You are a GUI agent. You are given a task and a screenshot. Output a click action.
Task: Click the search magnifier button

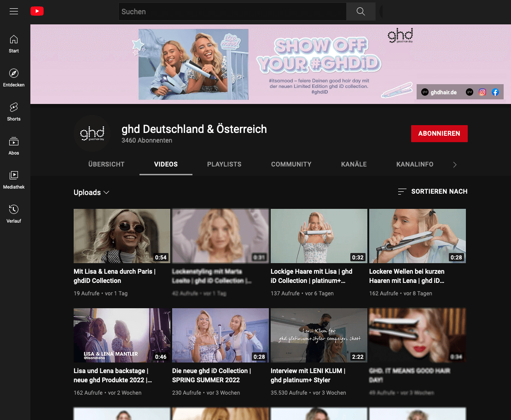[x=361, y=12]
